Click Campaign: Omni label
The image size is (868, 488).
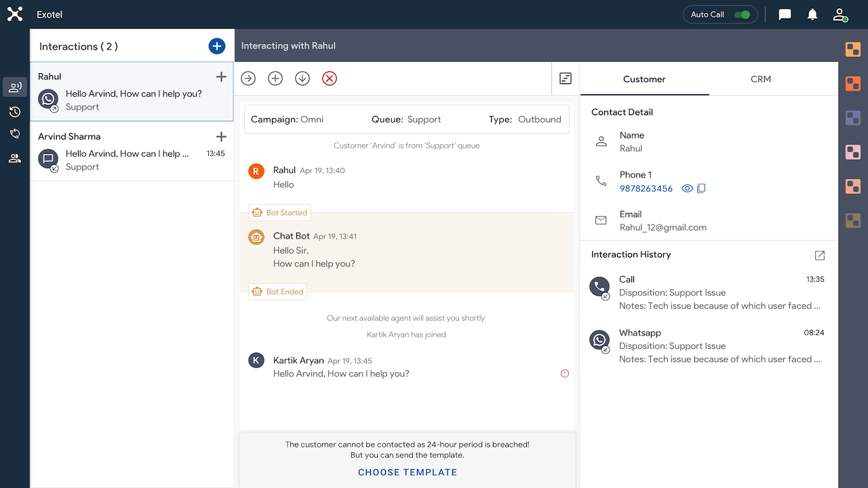287,119
